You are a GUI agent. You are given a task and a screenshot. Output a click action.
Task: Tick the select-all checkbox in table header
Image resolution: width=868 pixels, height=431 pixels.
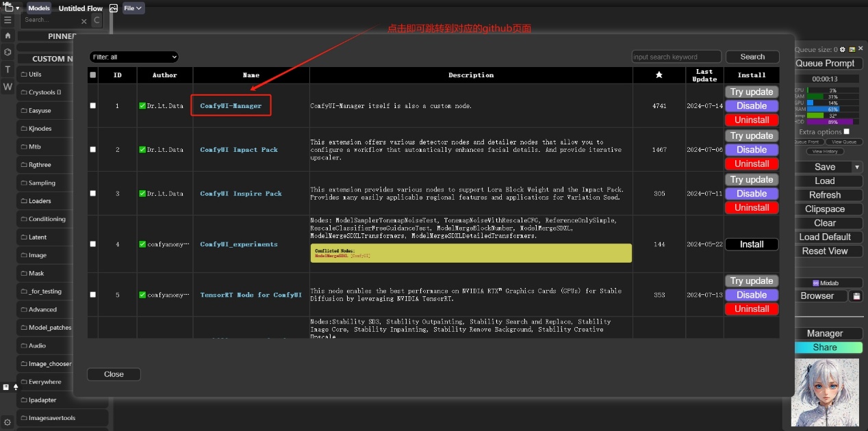(x=93, y=75)
